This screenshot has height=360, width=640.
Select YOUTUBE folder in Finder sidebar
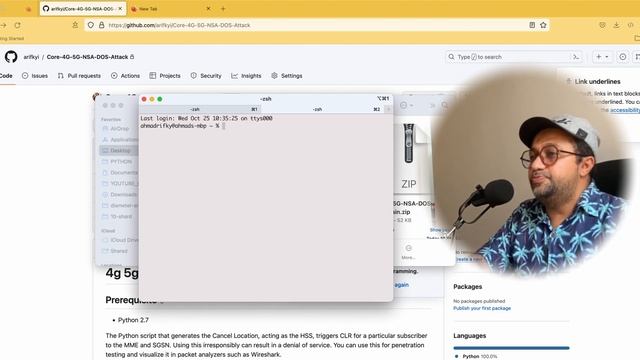coord(119,184)
